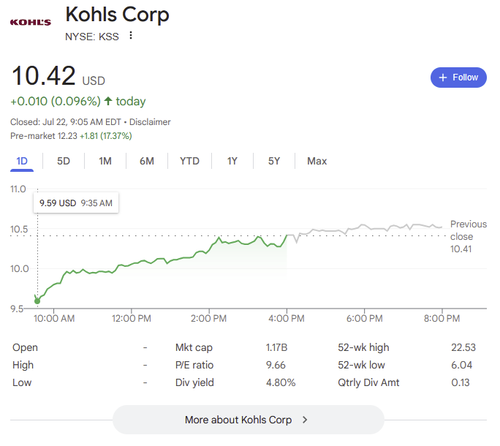
Task: Click the 10:00 AM axis label
Action: (x=54, y=319)
